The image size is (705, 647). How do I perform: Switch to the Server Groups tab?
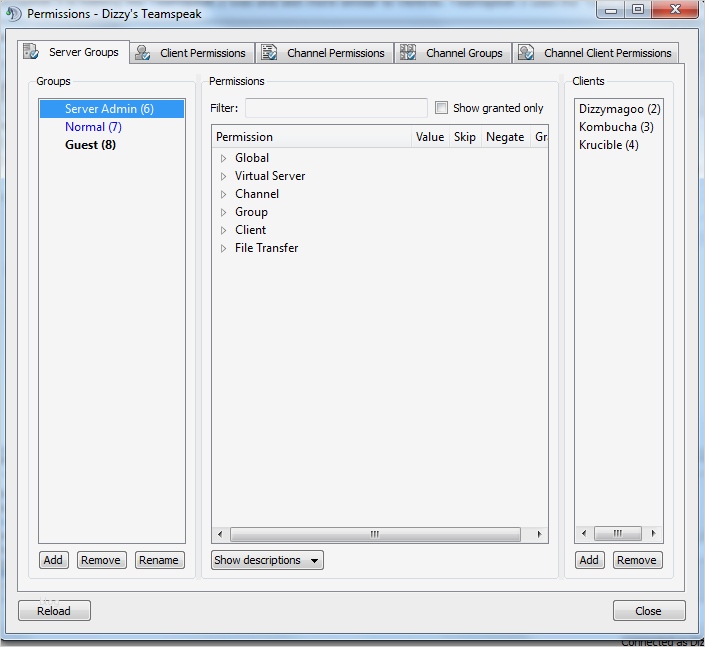(74, 52)
